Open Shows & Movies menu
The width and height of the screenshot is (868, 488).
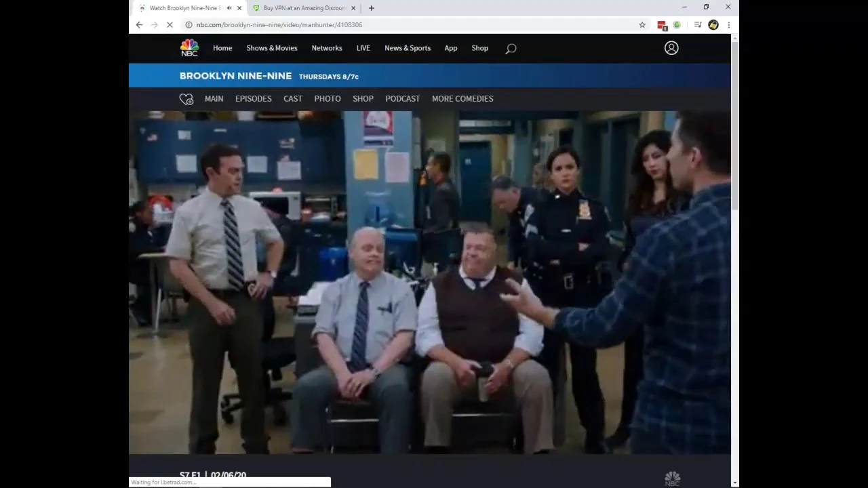(272, 48)
